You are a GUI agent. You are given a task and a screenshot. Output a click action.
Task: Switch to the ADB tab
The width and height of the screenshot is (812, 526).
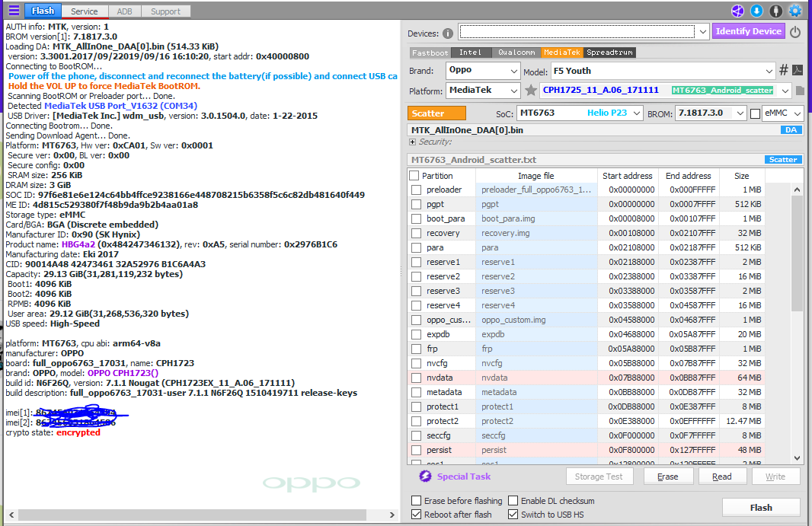[124, 11]
